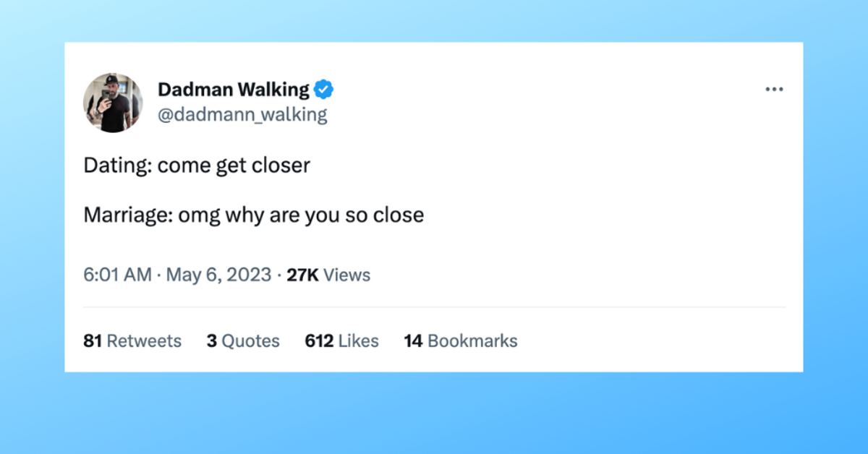868x454 pixels.
Task: Click the 6:01 AM time label
Action: click(117, 275)
